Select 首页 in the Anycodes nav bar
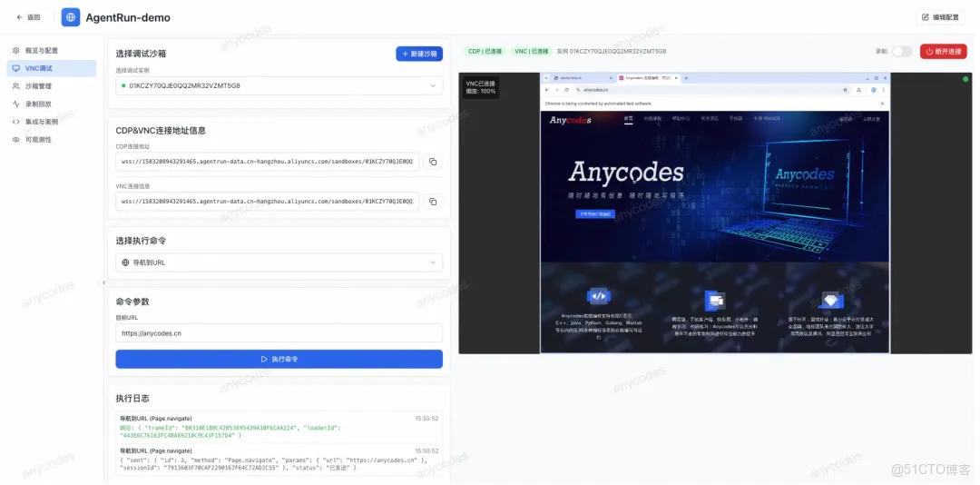980x485 pixels. point(629,118)
